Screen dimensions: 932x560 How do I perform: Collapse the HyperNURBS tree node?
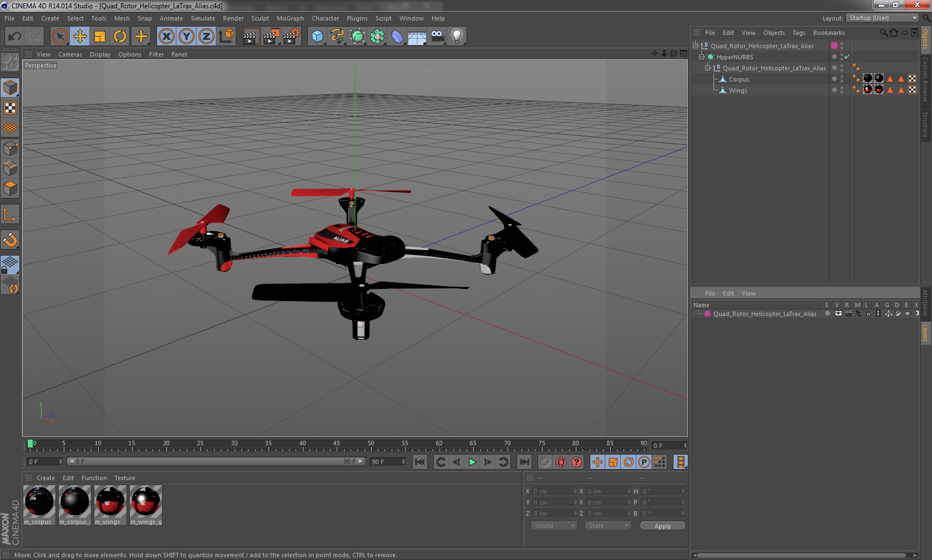[701, 57]
